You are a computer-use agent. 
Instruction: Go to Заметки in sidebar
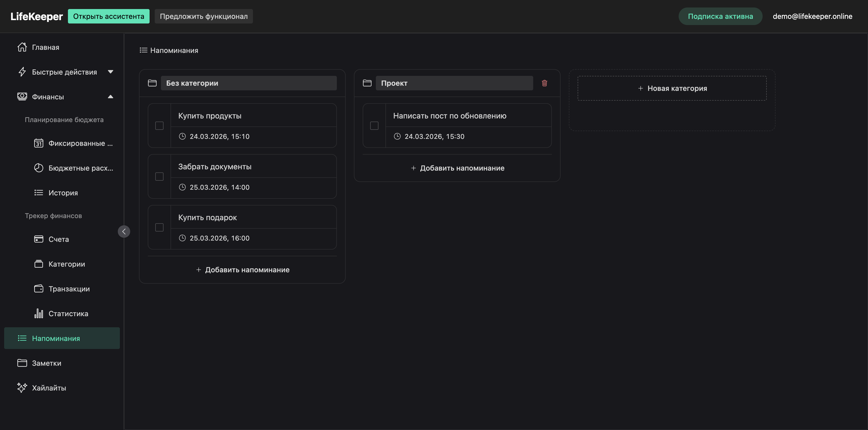click(x=47, y=363)
